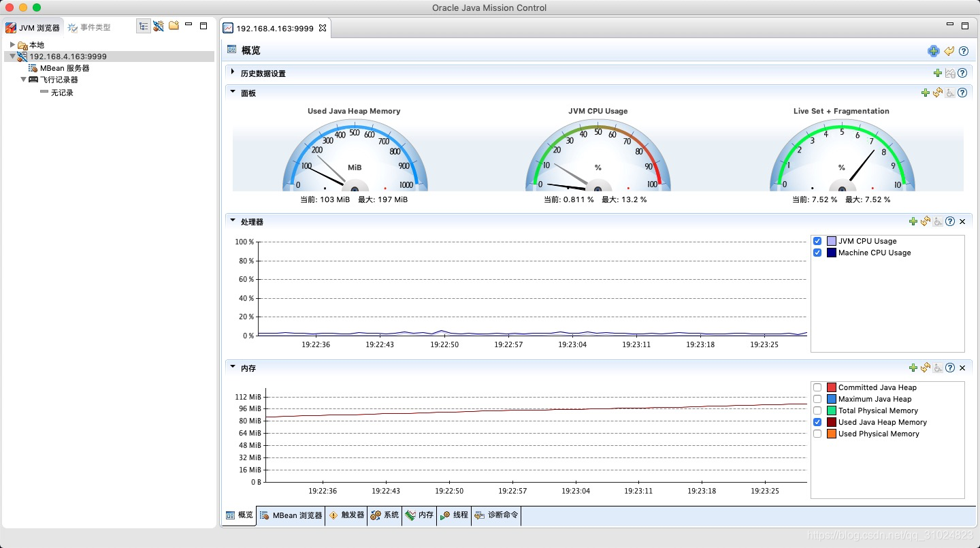Enable Maximum Java Heap series
This screenshot has width=980, height=548.
click(x=817, y=399)
